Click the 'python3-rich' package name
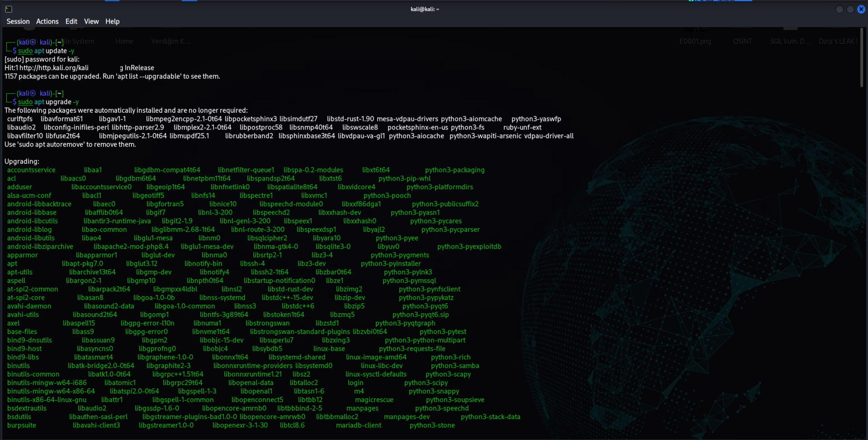This screenshot has width=868, height=440. (x=451, y=357)
